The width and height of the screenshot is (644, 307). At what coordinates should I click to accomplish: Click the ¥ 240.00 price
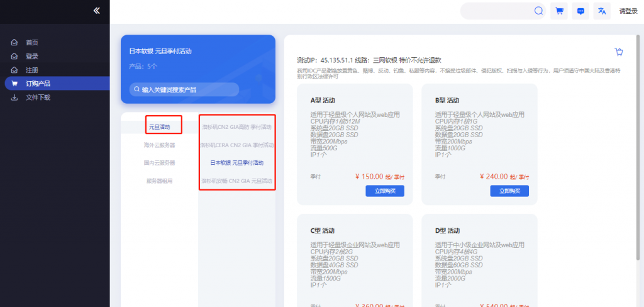(494, 177)
